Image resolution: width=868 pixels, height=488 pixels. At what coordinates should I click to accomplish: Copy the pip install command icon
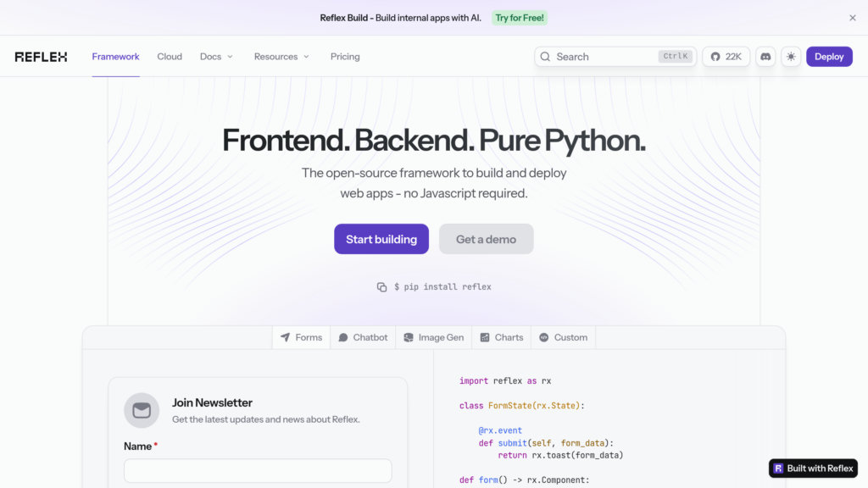click(x=382, y=286)
